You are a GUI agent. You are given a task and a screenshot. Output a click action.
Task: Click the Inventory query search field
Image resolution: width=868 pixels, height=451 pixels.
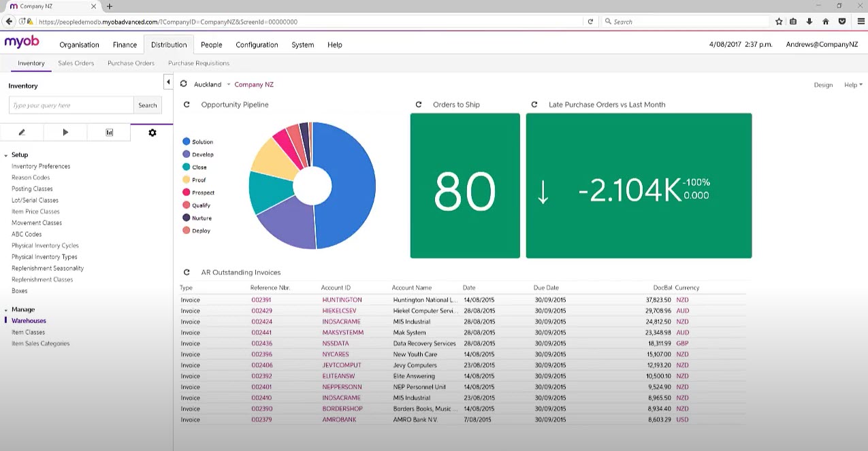[71, 105]
